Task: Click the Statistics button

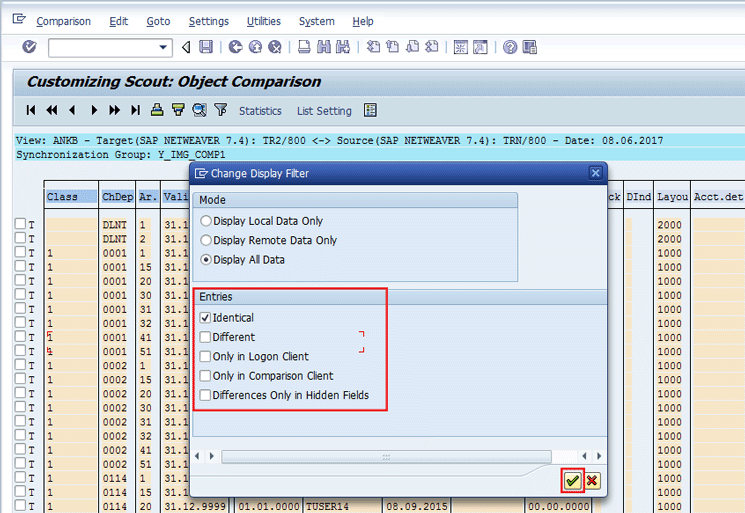Action: [x=260, y=111]
